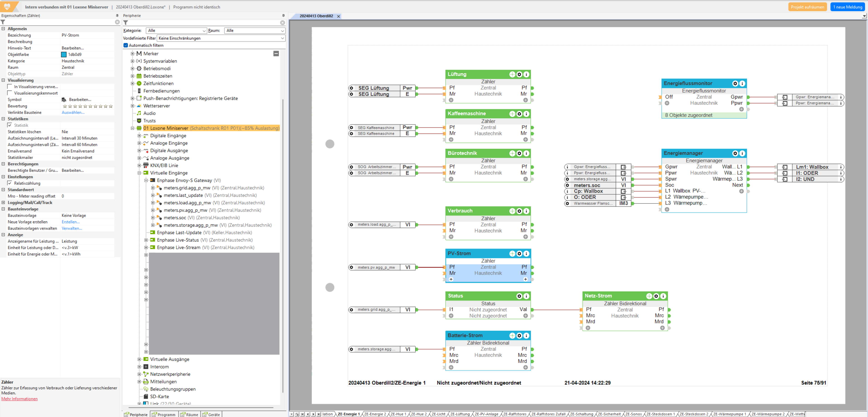
Task: Clear the Eigenschaften filter field
Action: 117,22
